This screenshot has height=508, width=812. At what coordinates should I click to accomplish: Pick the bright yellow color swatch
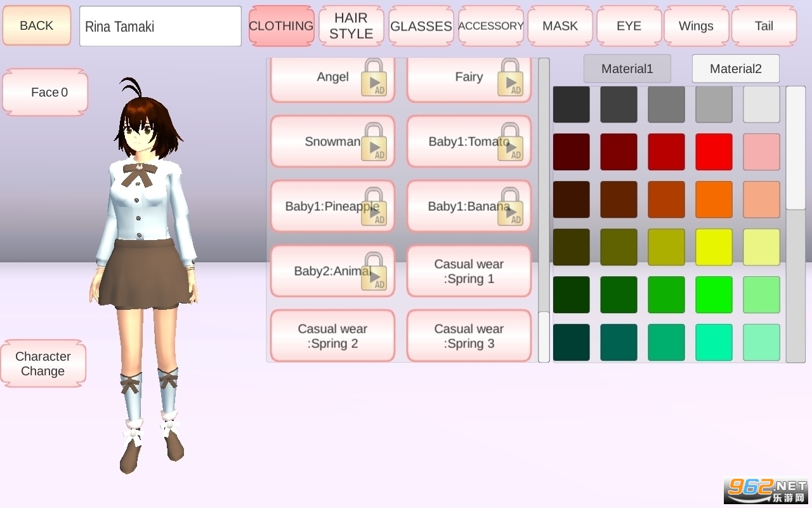tap(714, 247)
